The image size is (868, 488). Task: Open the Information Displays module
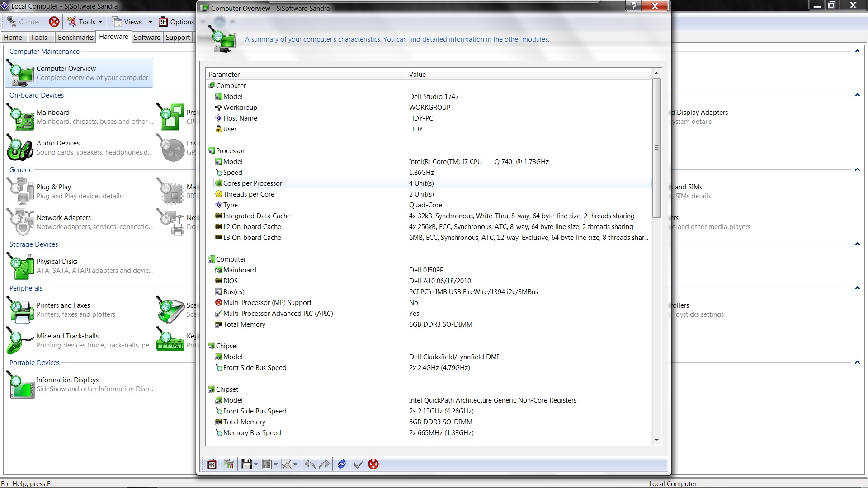pyautogui.click(x=79, y=384)
